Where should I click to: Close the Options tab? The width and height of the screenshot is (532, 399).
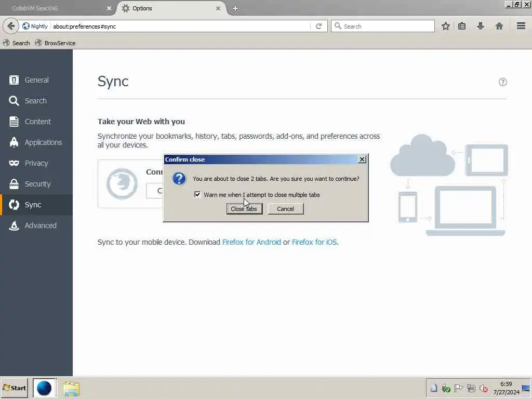(x=218, y=8)
